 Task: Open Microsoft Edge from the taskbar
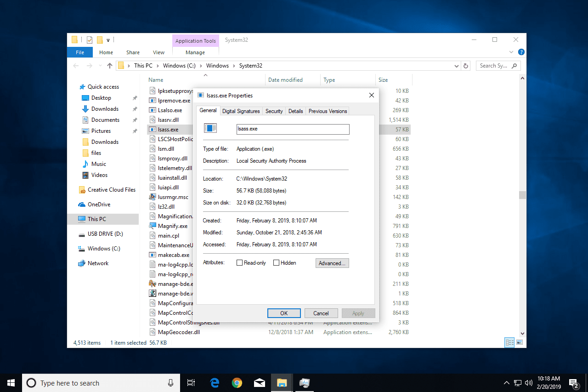point(215,382)
